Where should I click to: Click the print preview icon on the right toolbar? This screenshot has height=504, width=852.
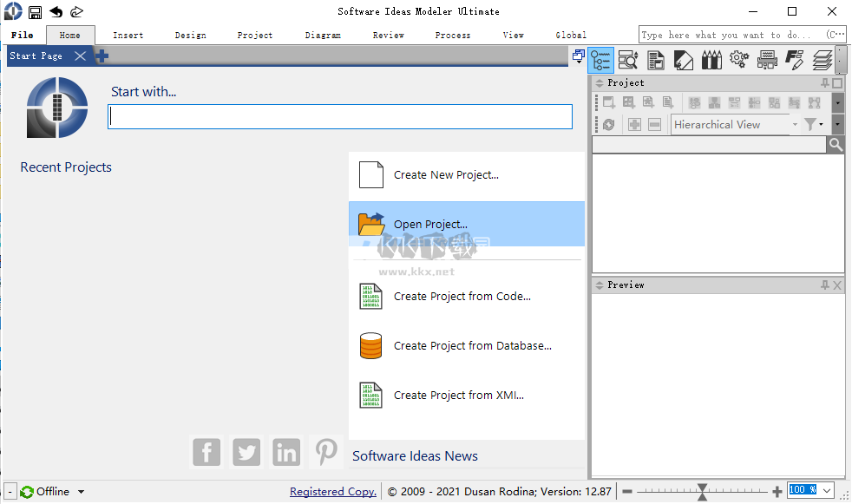pyautogui.click(x=768, y=59)
